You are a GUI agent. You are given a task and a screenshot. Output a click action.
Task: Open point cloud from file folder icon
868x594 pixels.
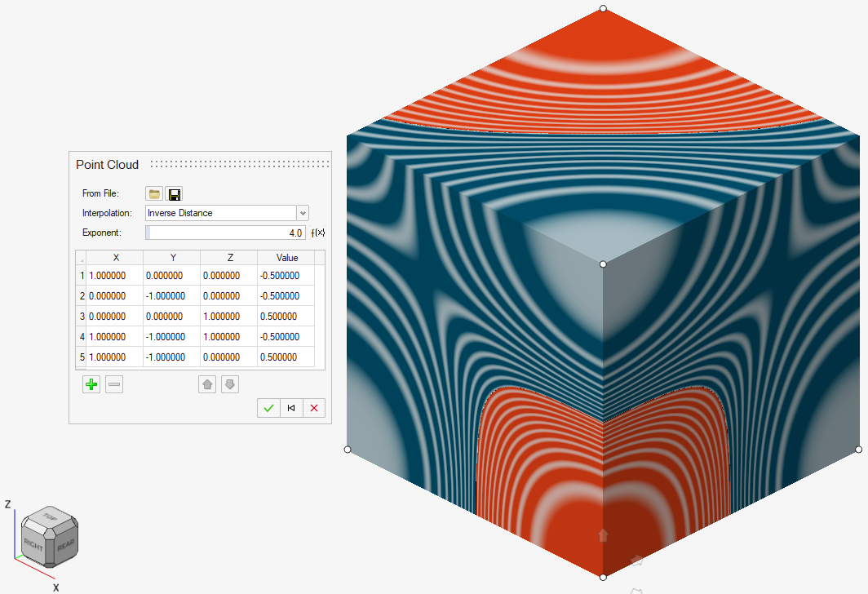153,193
